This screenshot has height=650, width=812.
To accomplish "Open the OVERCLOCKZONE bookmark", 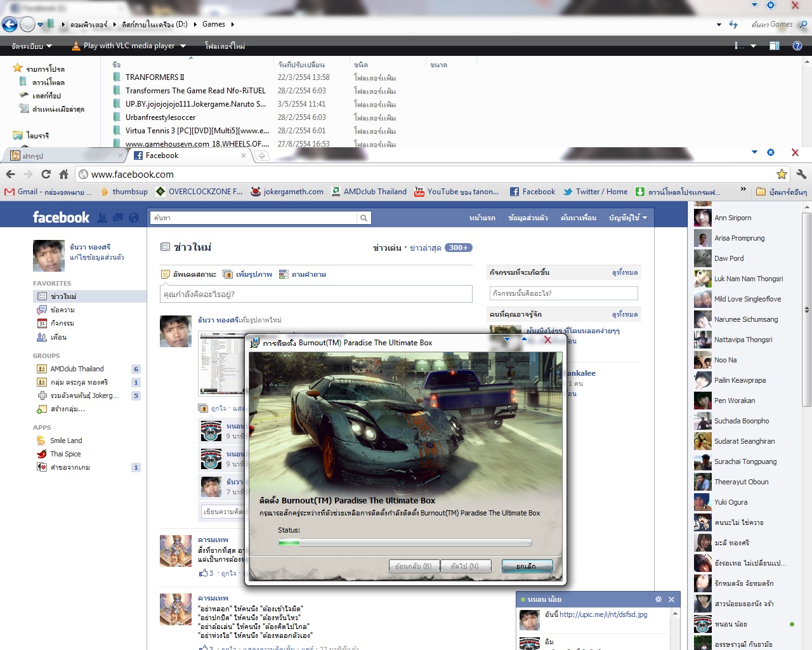I will pos(199,192).
